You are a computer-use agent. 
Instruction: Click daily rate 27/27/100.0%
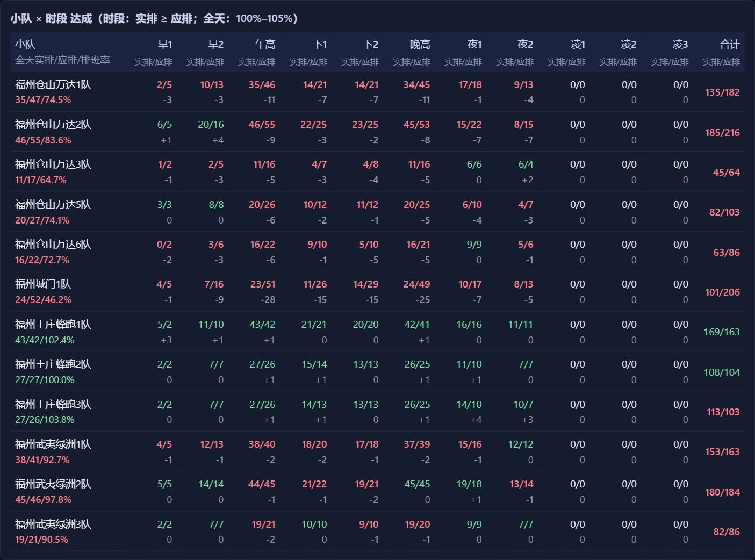click(45, 380)
